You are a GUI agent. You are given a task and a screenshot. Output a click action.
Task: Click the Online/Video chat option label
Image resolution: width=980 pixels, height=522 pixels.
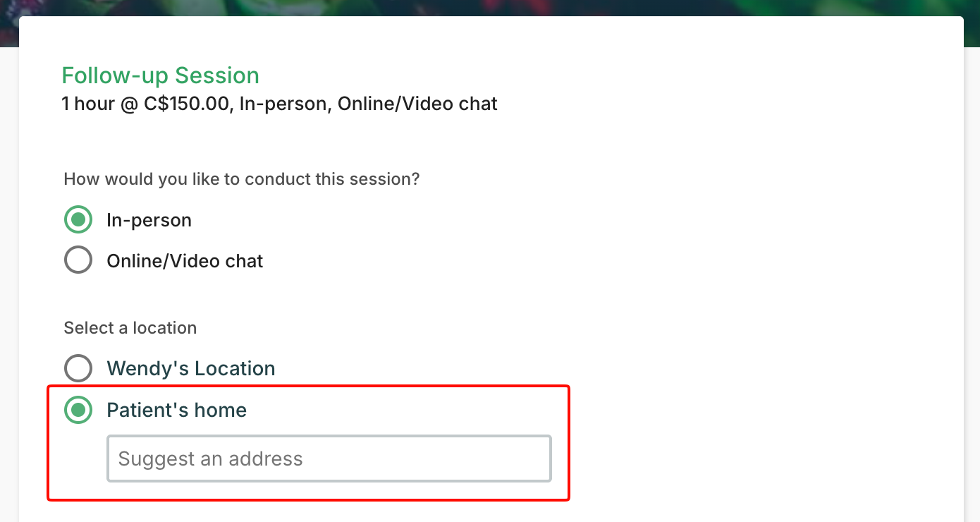[185, 261]
